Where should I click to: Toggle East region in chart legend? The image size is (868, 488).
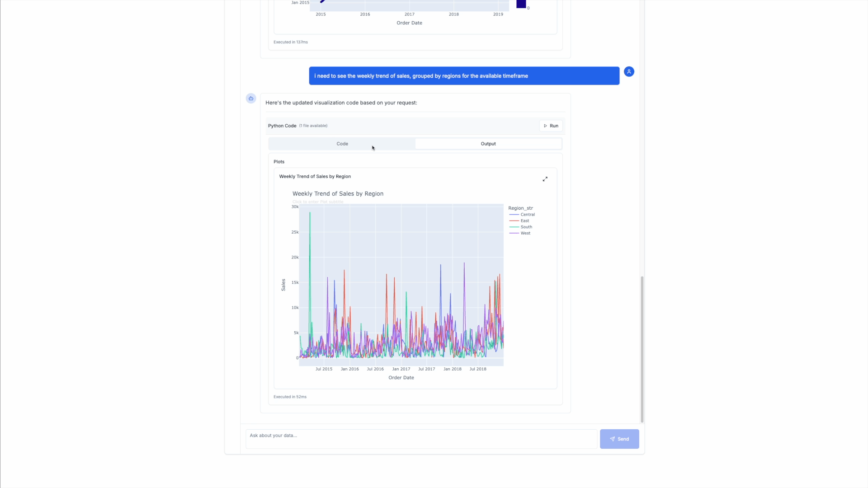tap(524, 221)
